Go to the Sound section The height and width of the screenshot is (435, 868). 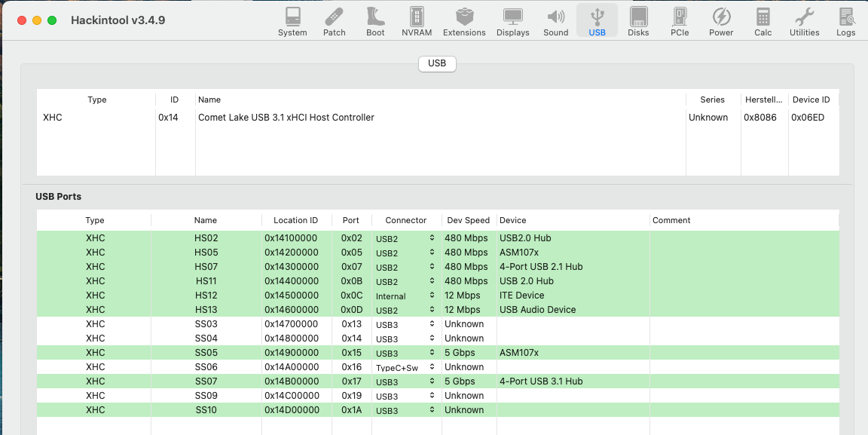tap(556, 21)
